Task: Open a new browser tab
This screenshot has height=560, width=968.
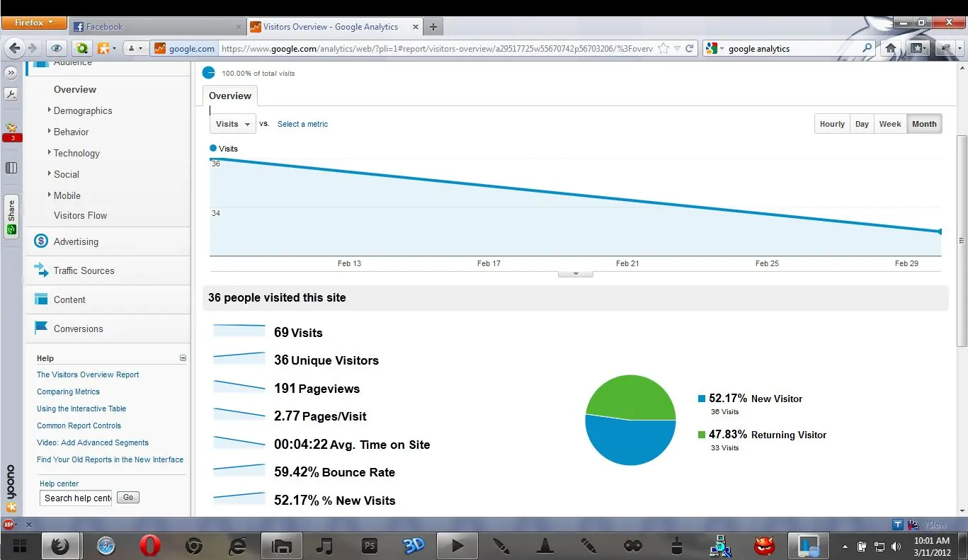Action: tap(433, 27)
